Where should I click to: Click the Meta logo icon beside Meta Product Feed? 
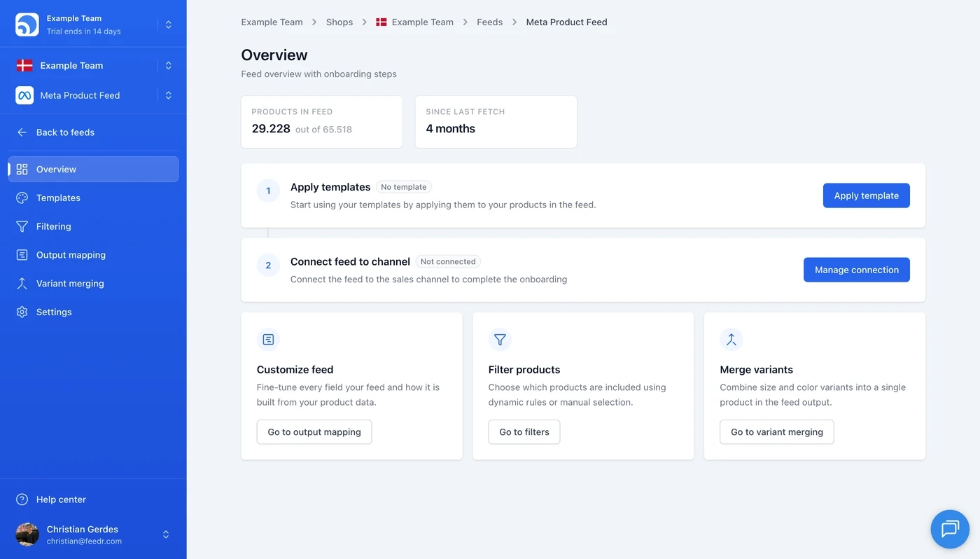pos(24,95)
